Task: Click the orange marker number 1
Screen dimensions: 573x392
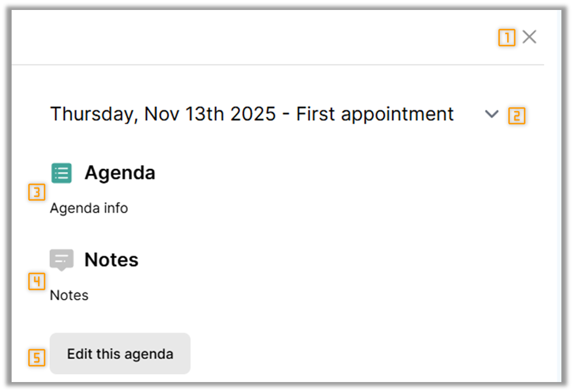Action: (506, 38)
